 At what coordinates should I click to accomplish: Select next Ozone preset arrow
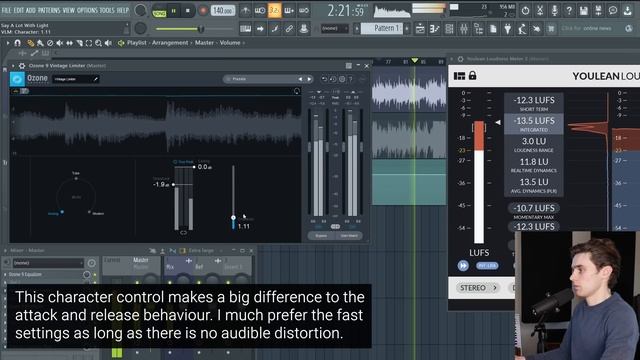point(309,79)
